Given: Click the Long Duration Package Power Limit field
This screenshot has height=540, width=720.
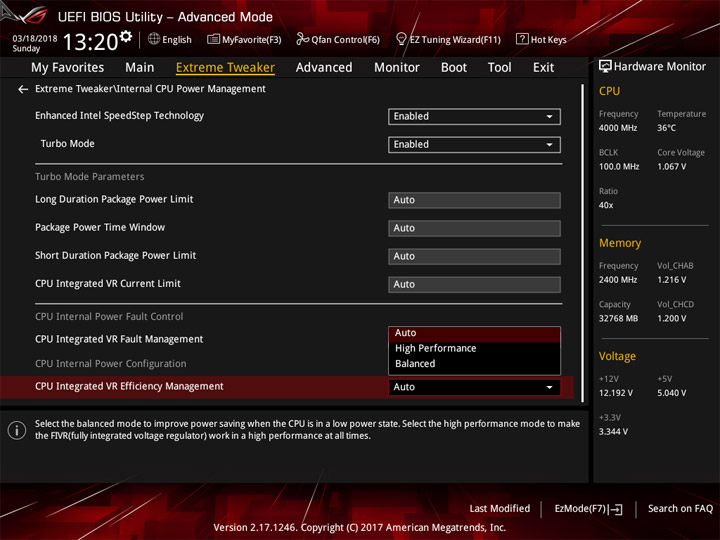Looking at the screenshot, I should point(474,200).
